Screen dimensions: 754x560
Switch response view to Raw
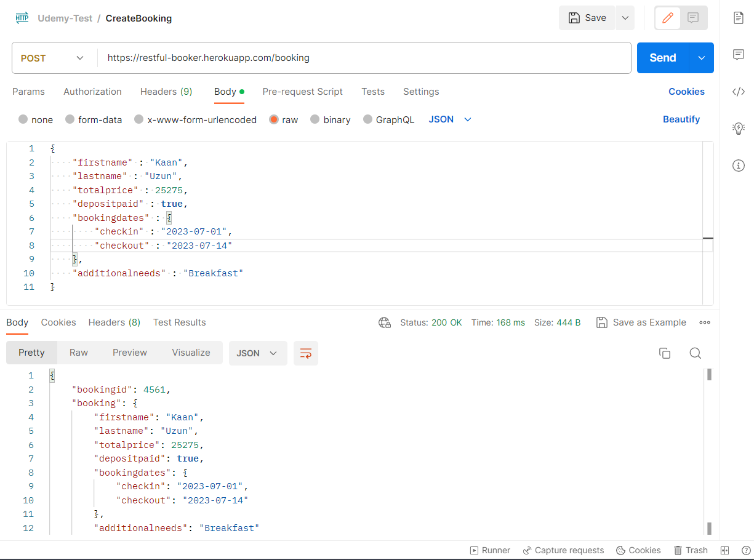tap(79, 353)
